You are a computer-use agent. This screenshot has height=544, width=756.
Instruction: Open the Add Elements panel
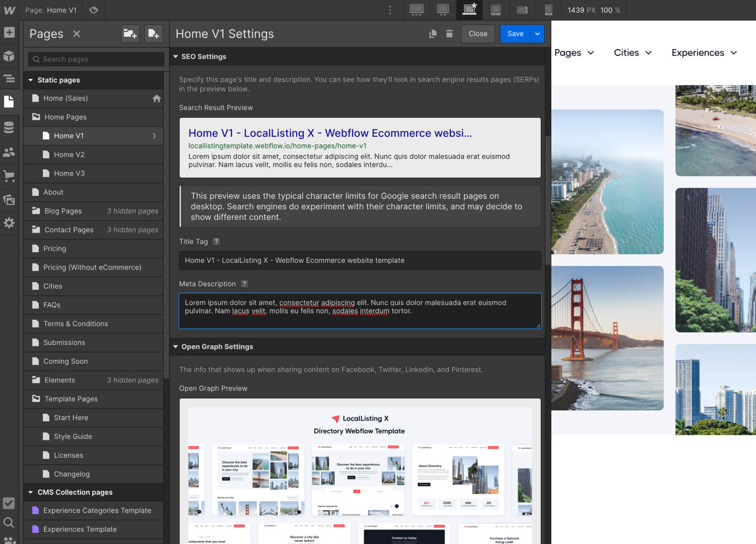(9, 32)
